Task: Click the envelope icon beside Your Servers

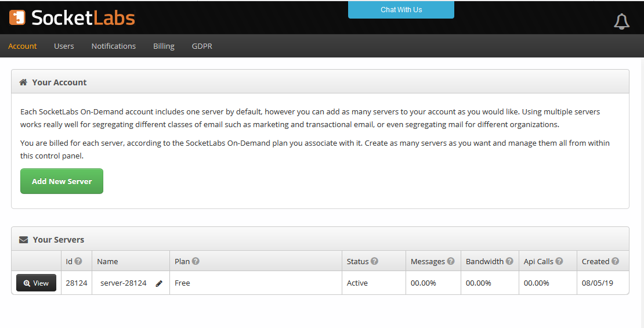Action: (x=23, y=240)
